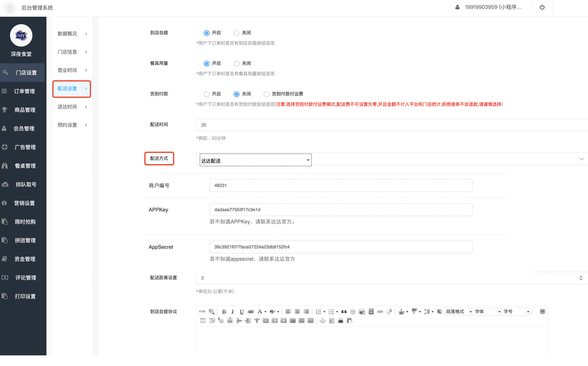Image resolution: width=588 pixels, height=366 pixels.
Task: Select 关闭 for 餐具用量
Action: [236, 63]
